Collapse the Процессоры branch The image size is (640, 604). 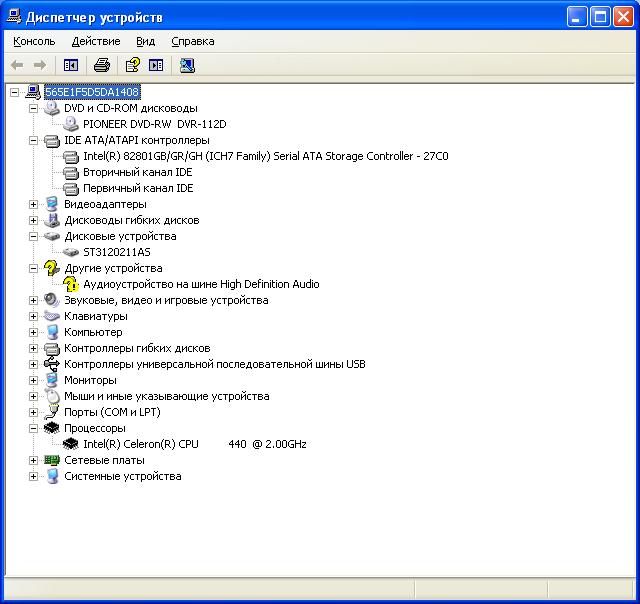[33, 429]
